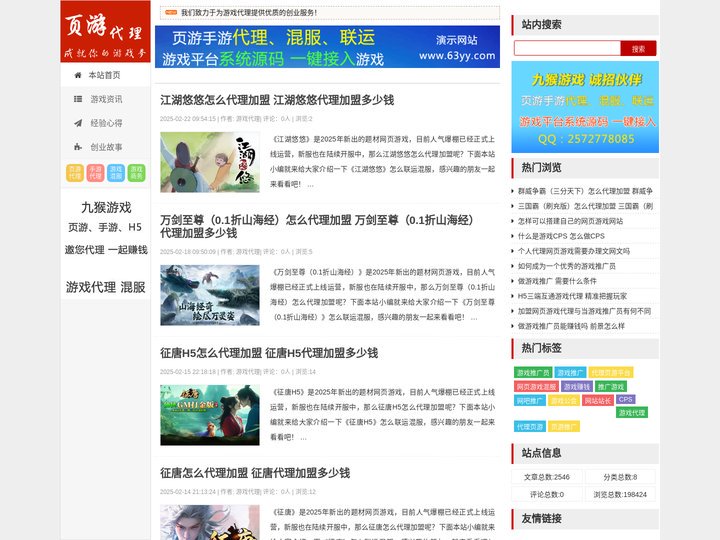The image size is (720, 540).
Task: Open hot link 三国霸（刷充版）怎么代理加盟
Action: coord(585,206)
